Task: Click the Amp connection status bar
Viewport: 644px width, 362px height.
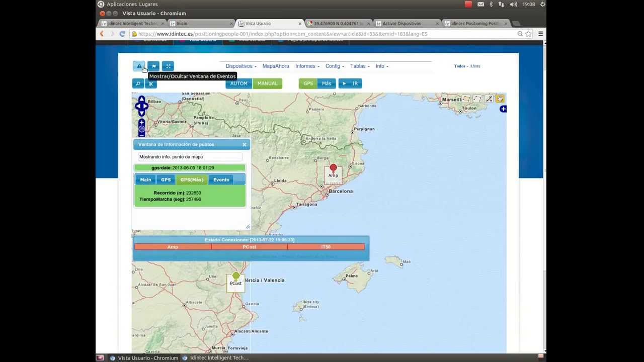Action: [x=173, y=247]
